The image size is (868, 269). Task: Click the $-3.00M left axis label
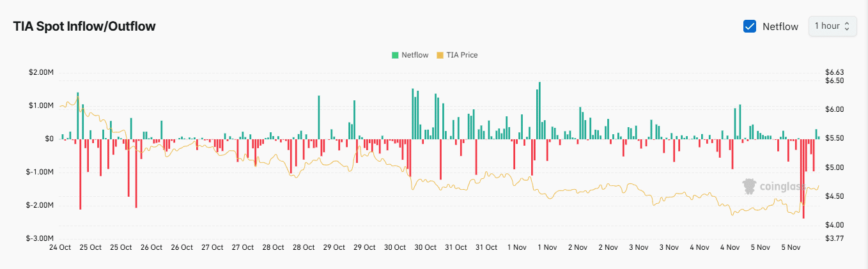click(x=39, y=238)
